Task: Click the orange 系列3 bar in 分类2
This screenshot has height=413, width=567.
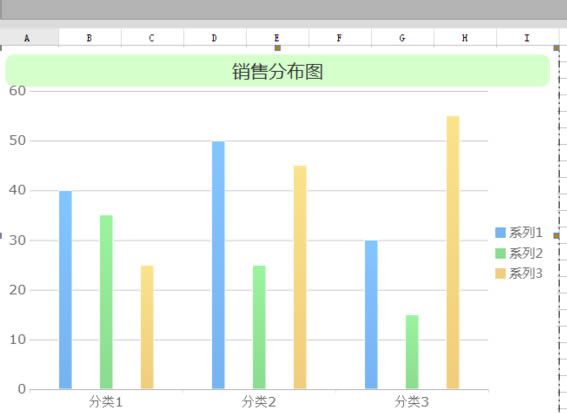Action: tap(300, 277)
